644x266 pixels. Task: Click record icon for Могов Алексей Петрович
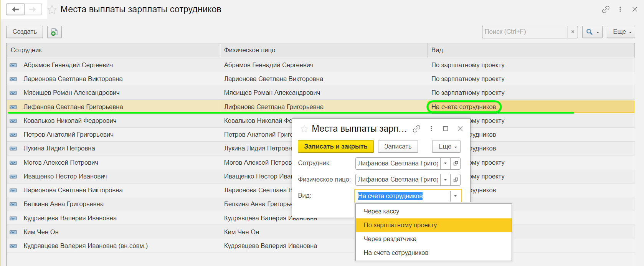coord(13,163)
